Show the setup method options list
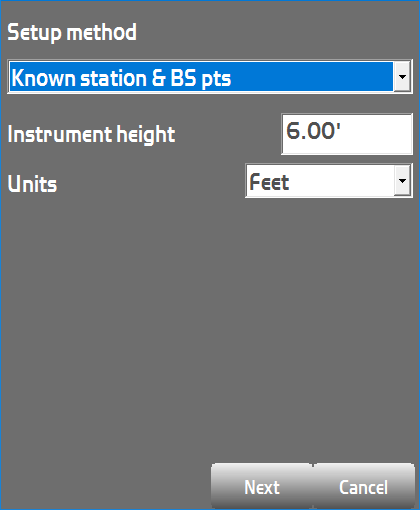Screen dimensions: 420x510 (x=402, y=77)
